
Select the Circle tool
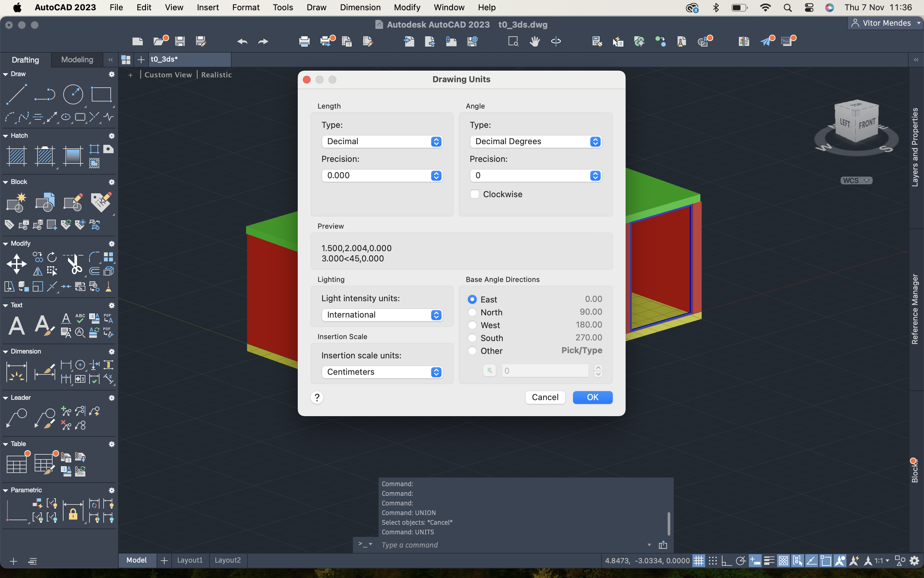(73, 94)
